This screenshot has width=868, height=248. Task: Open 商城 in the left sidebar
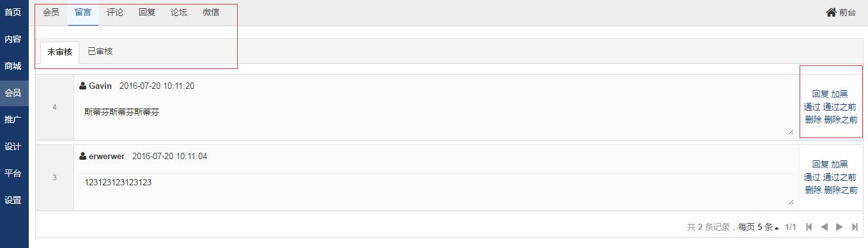(13, 66)
